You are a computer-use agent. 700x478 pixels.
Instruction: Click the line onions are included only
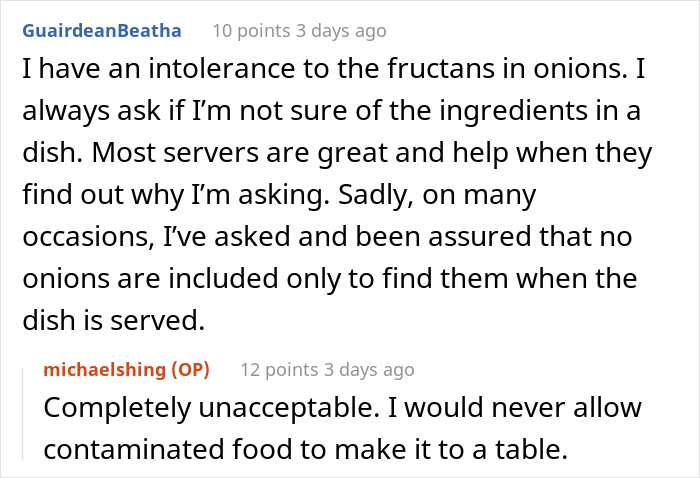click(x=330, y=278)
